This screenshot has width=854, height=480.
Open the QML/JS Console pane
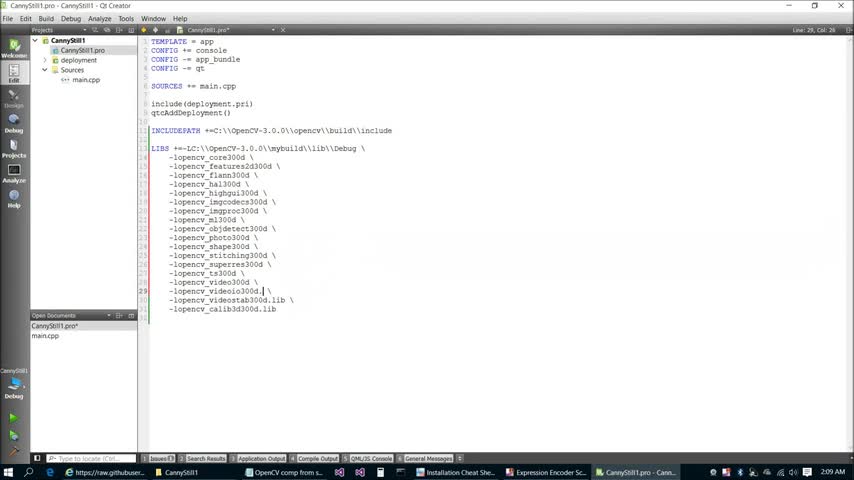[368, 459]
